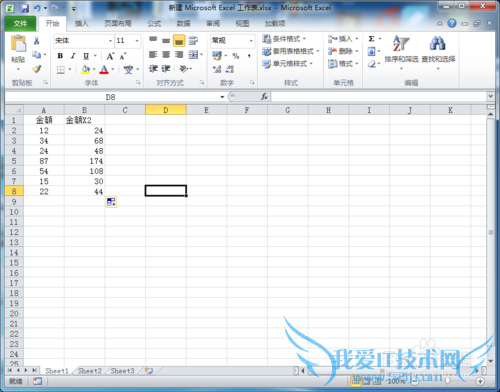Click the zoom in plus button

pyautogui.click(x=480, y=381)
